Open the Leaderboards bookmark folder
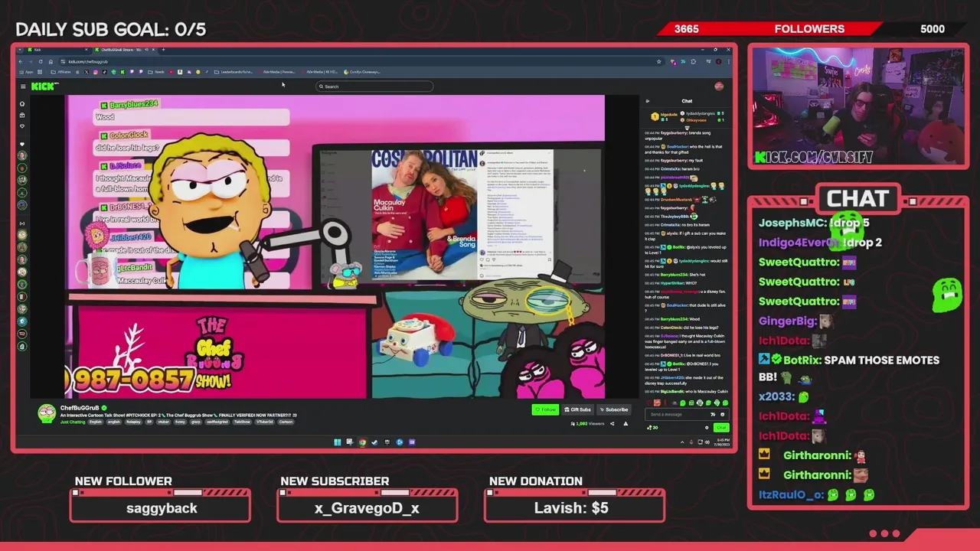This screenshot has height=551, width=980. pyautogui.click(x=234, y=72)
